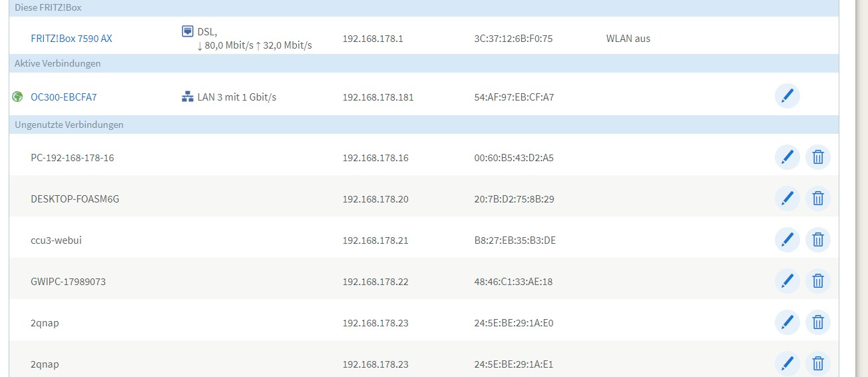Delete the GWIPC-17989073 entry

click(818, 281)
